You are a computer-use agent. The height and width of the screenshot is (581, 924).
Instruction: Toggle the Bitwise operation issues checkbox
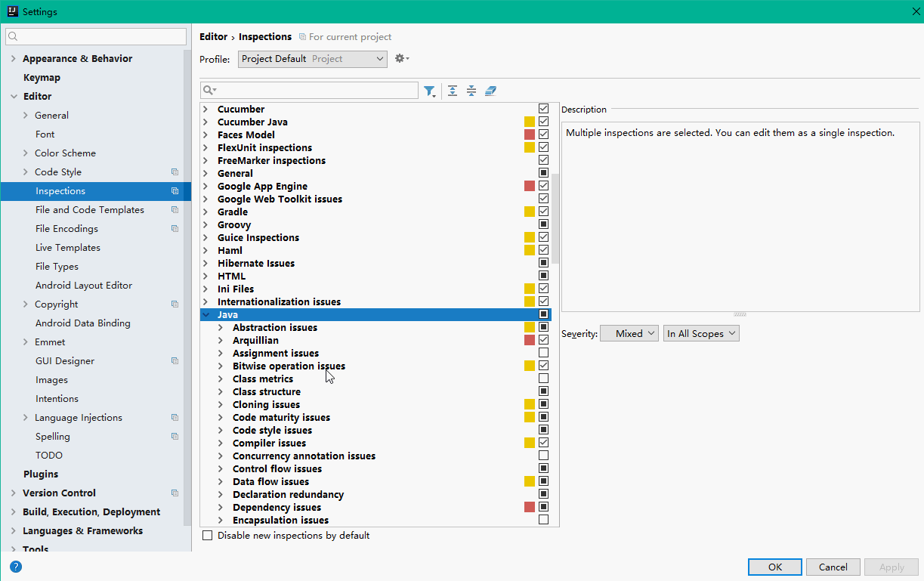pos(543,366)
